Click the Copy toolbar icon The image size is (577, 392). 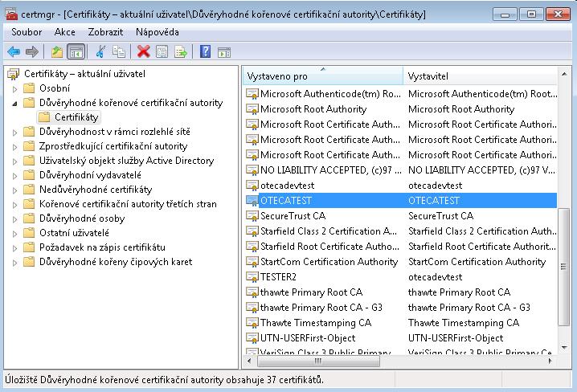[x=118, y=52]
